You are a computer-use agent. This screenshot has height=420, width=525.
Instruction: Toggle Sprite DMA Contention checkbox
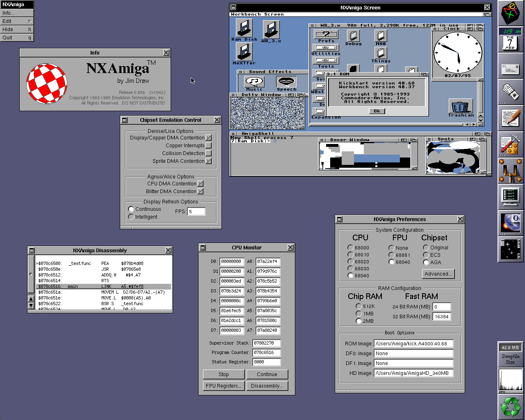coord(209,161)
